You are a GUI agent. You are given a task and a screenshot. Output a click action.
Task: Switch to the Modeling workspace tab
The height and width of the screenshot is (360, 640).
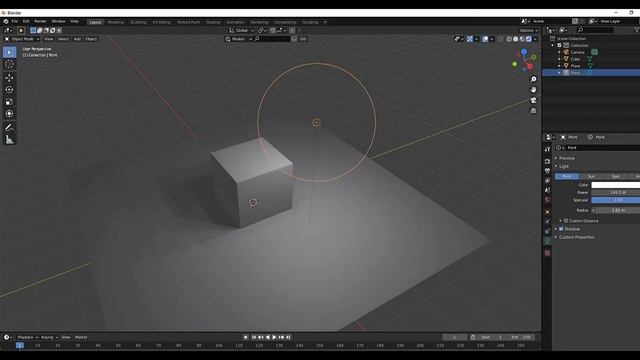(116, 22)
